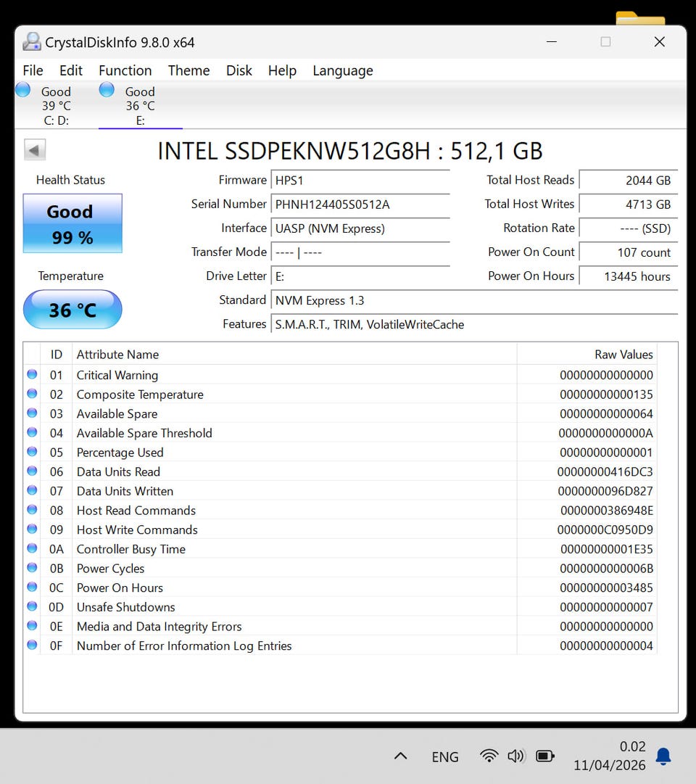Open the Language menu
The width and height of the screenshot is (696, 784).
(342, 70)
